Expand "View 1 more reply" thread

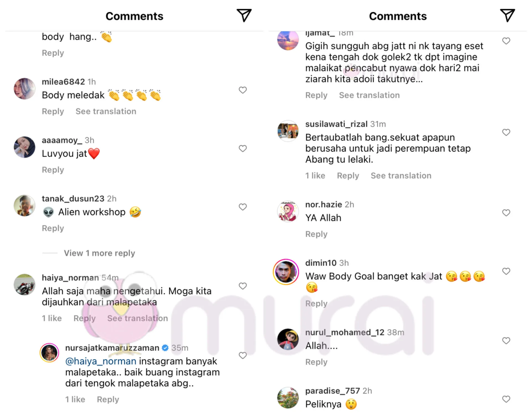tap(99, 253)
